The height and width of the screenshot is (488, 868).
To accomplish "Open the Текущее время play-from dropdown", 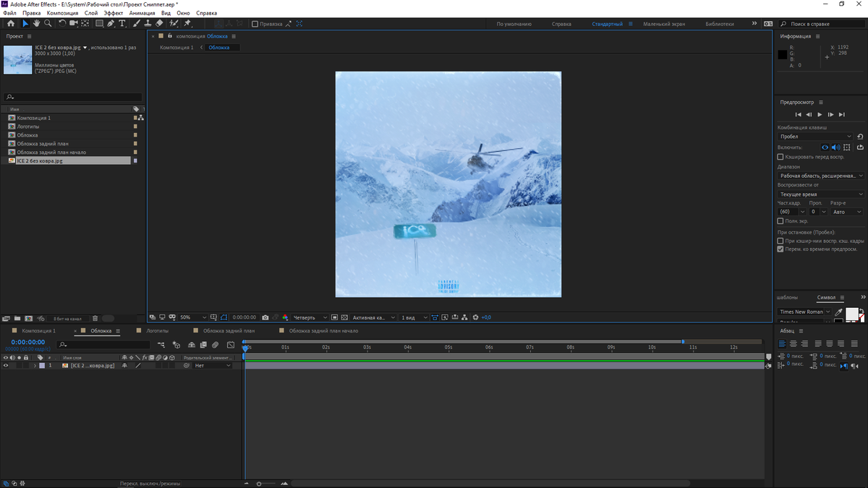I will (x=821, y=194).
